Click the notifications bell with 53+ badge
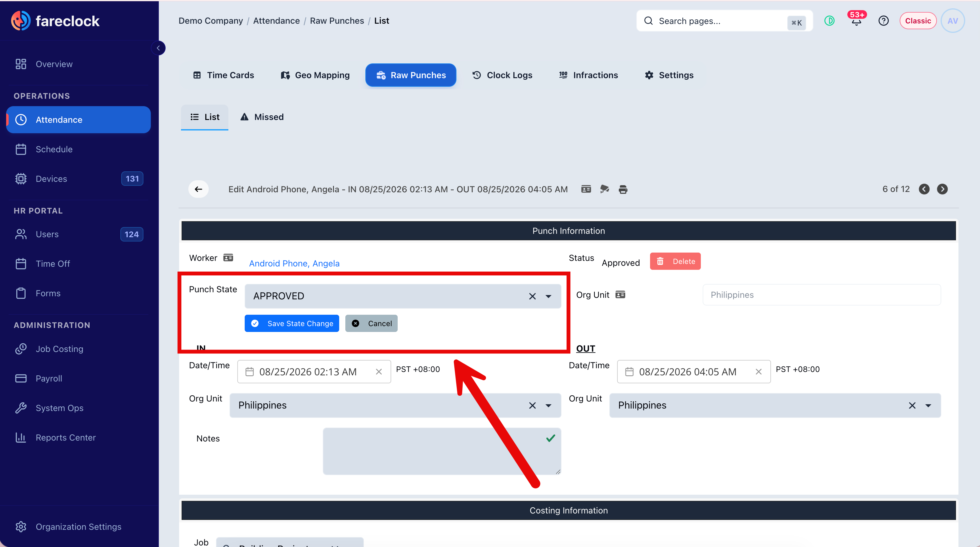The width and height of the screenshot is (980, 547). [x=856, y=21]
